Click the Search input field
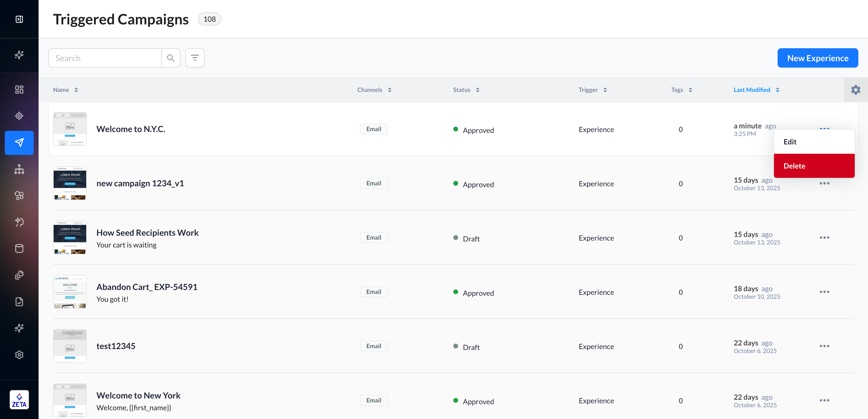 (105, 58)
